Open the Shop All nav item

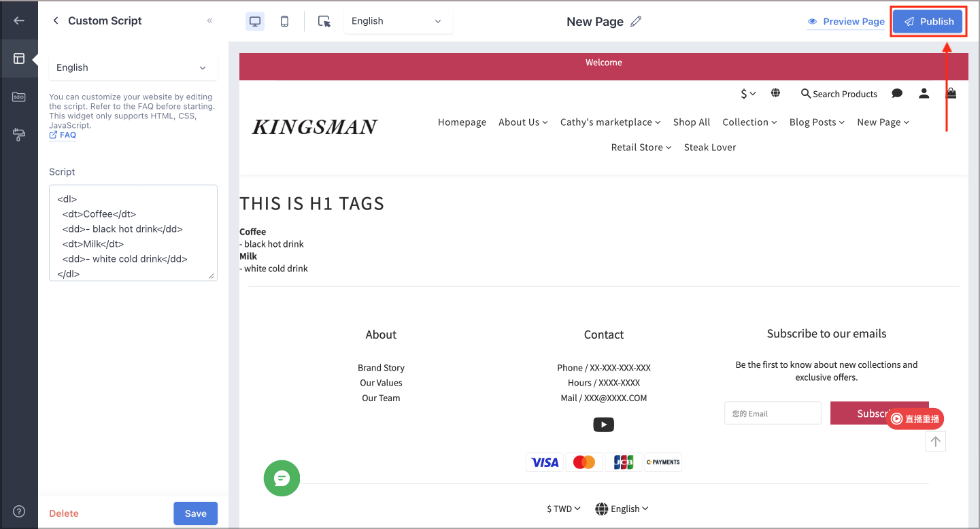tap(692, 122)
